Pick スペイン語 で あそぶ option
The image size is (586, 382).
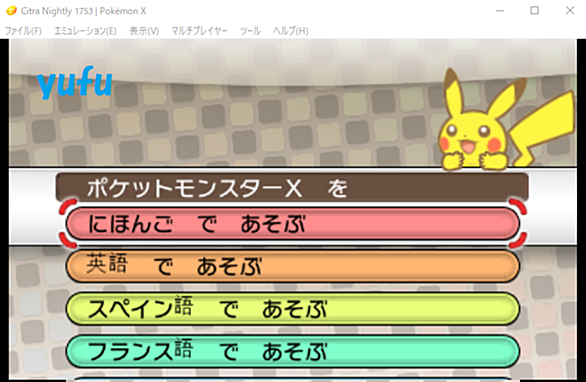click(293, 309)
